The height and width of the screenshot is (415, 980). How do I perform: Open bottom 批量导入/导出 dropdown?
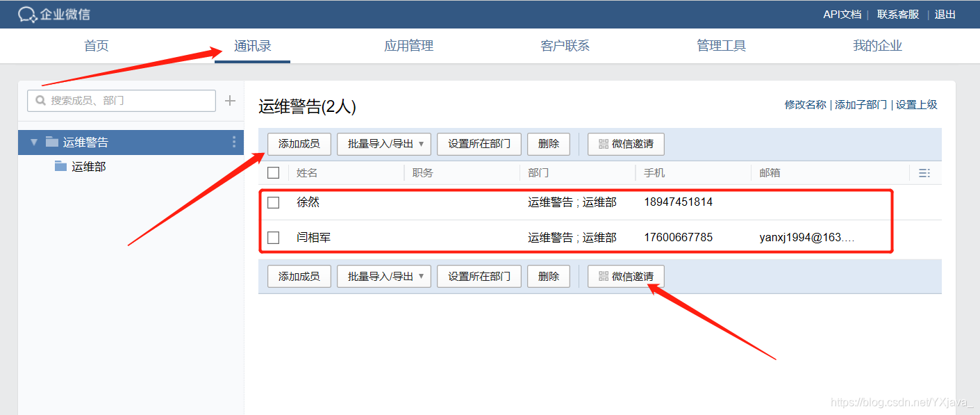[384, 276]
